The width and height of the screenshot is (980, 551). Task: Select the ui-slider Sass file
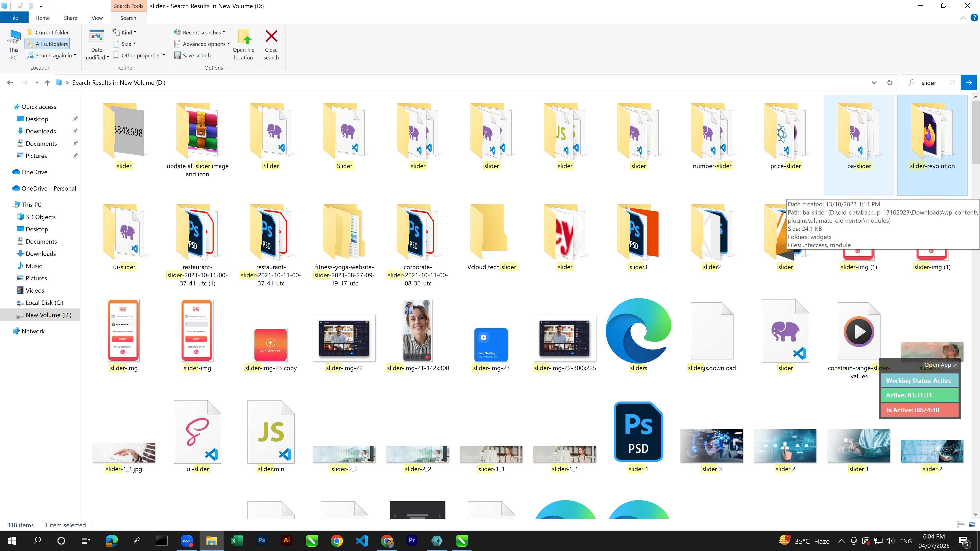198,436
